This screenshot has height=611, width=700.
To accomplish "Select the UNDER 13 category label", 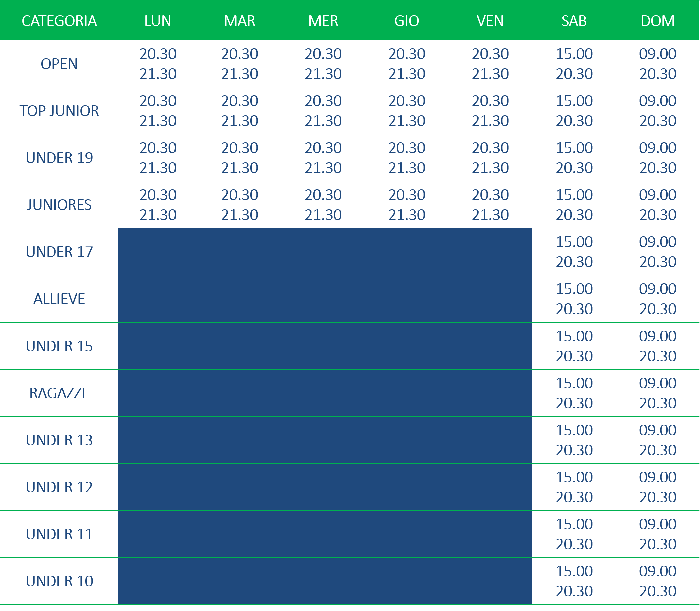I will (x=59, y=440).
